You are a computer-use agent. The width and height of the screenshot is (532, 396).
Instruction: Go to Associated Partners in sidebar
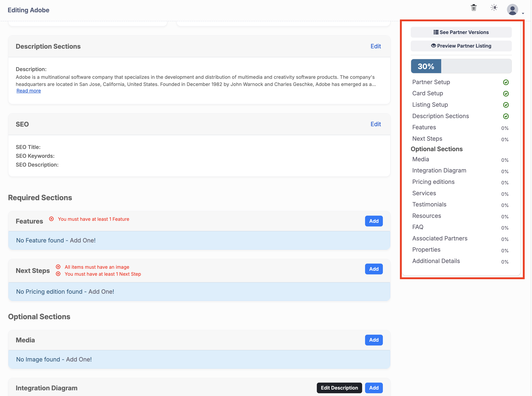[x=440, y=238]
